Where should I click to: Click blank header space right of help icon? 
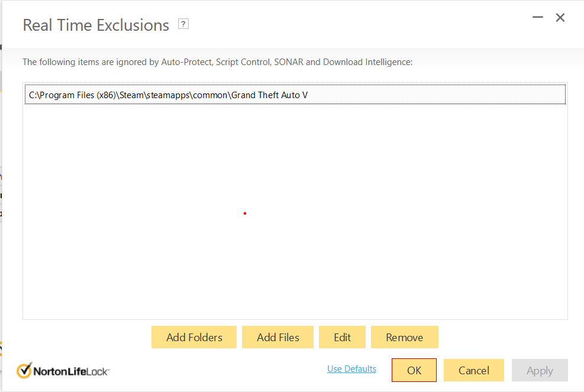click(355, 25)
